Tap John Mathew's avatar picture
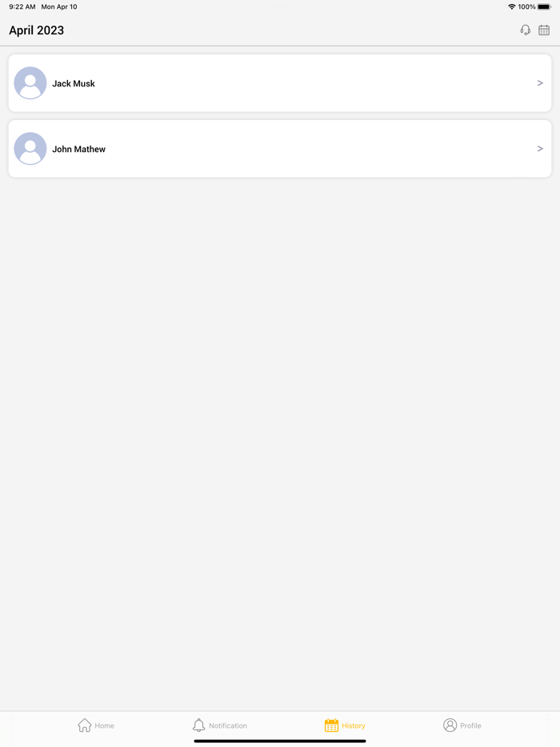Image resolution: width=560 pixels, height=747 pixels. tap(30, 149)
